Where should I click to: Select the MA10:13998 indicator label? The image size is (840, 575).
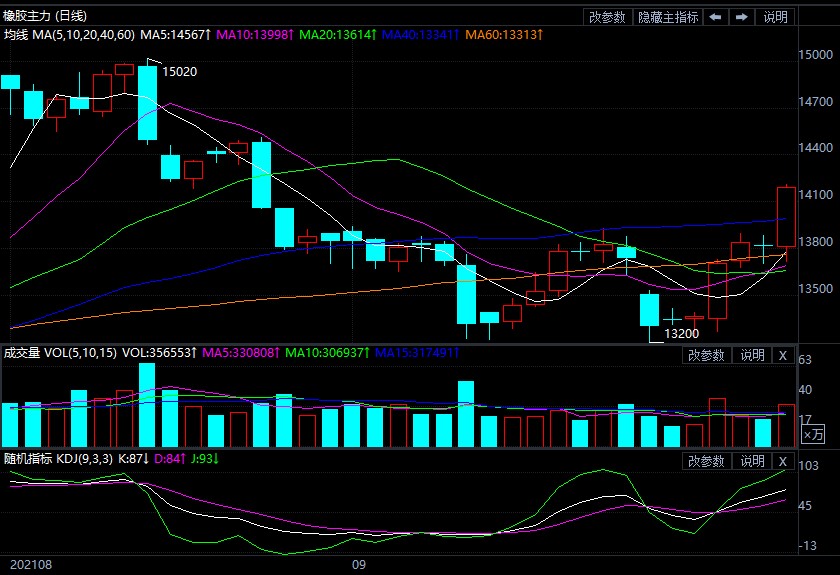click(255, 35)
